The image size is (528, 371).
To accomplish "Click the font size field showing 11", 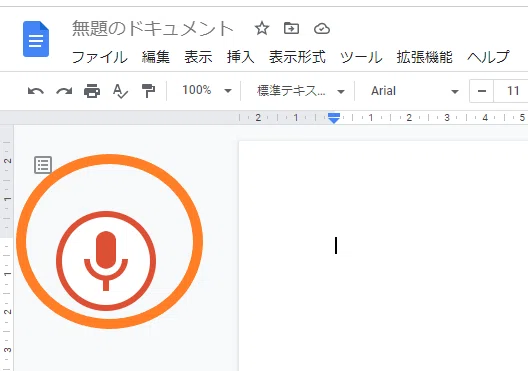I will [x=512, y=91].
